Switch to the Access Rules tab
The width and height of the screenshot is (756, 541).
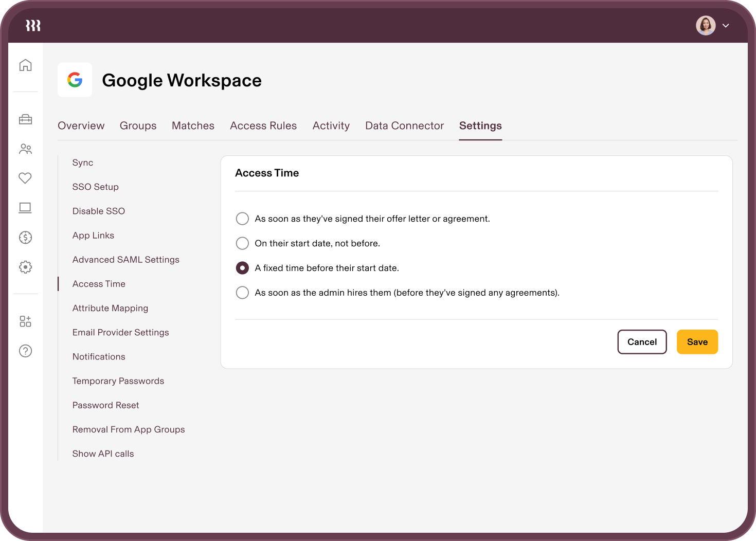tap(263, 125)
